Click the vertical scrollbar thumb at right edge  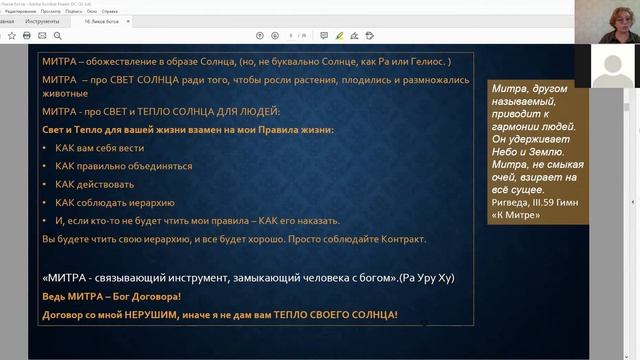(627, 107)
